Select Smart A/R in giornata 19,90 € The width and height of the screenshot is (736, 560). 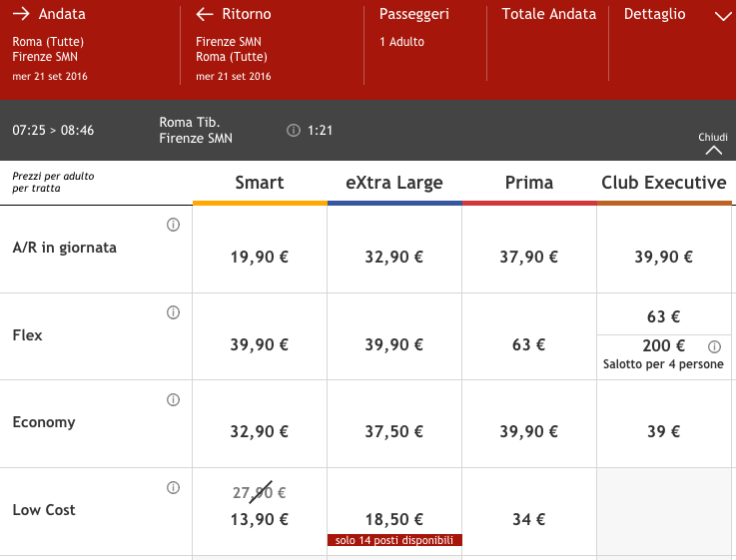(x=260, y=257)
